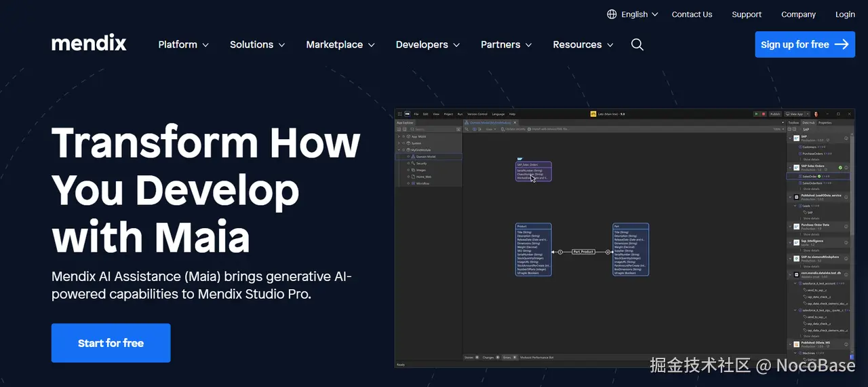Click the App Explorer search field
868x387 pixels.
(x=433, y=129)
